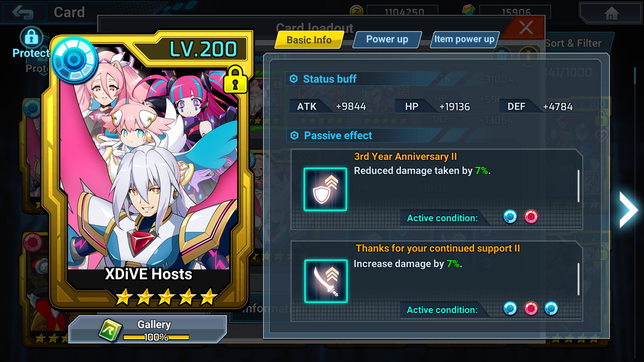Viewport: 644px width, 362px height.
Task: Click the blue element badge on card
Action: pyautogui.click(x=74, y=60)
